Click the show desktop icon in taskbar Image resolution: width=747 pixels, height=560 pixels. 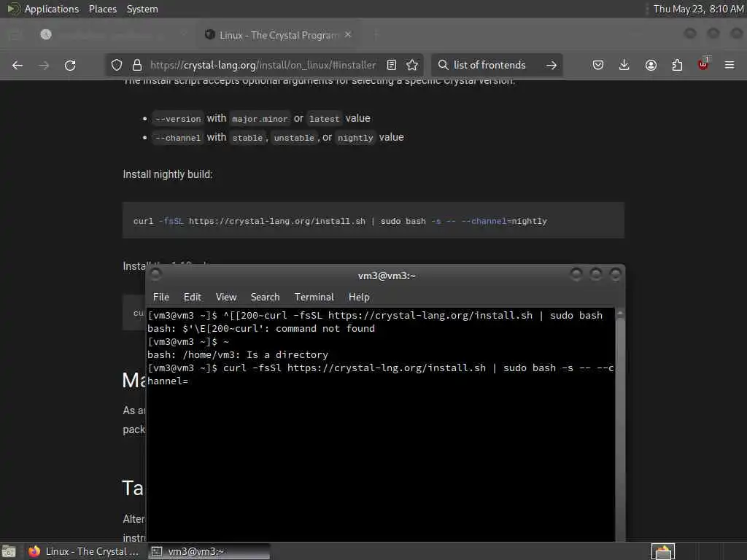pos(9,551)
